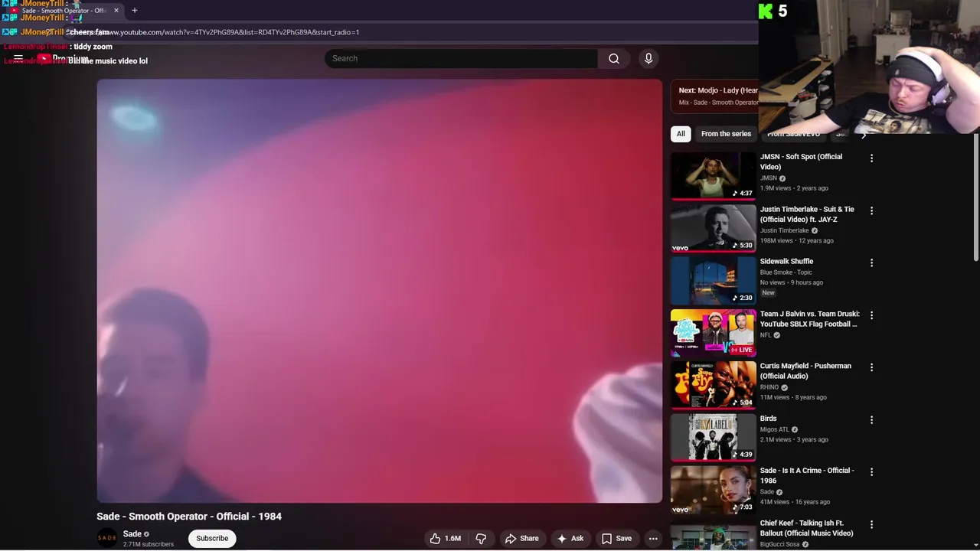The height and width of the screenshot is (551, 980).
Task: Activate voice search microphone
Action: click(648, 59)
